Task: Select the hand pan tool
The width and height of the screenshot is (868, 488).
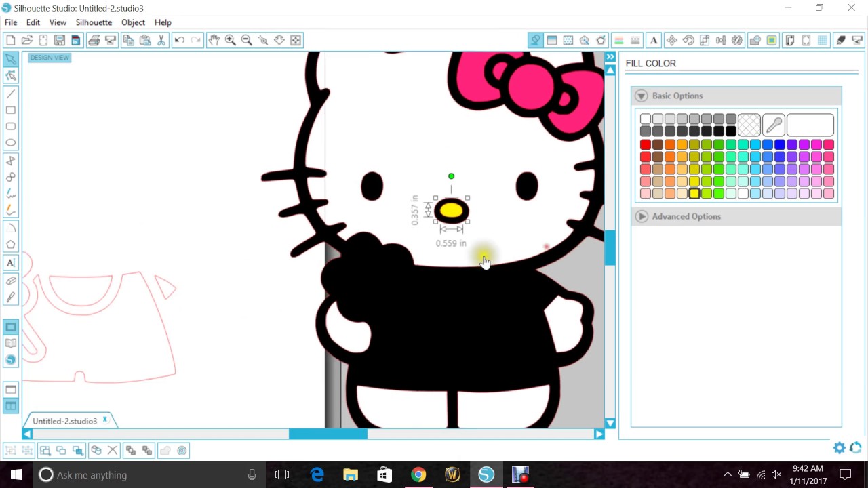Action: coord(214,41)
